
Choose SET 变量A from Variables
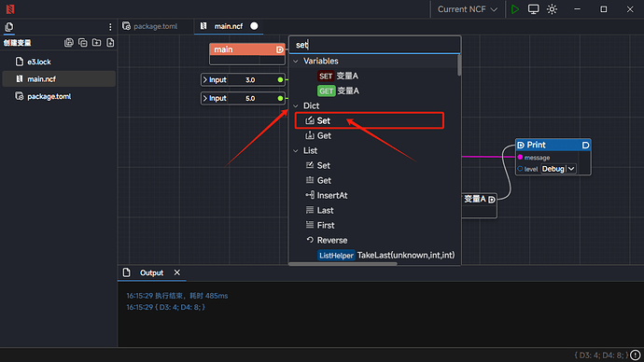click(338, 76)
